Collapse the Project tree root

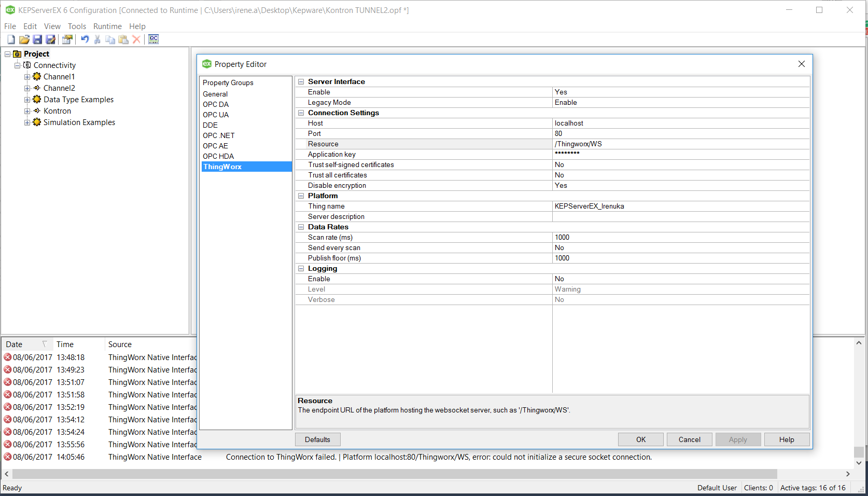[x=7, y=54]
